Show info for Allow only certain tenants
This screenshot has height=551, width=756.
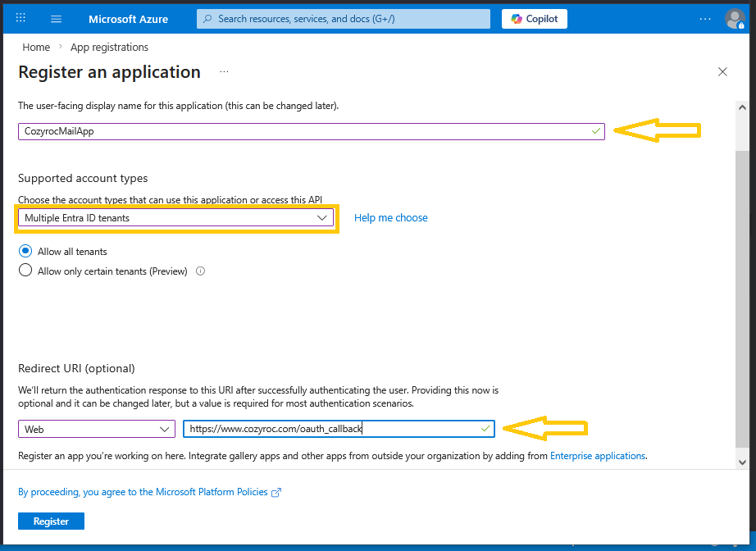point(200,271)
